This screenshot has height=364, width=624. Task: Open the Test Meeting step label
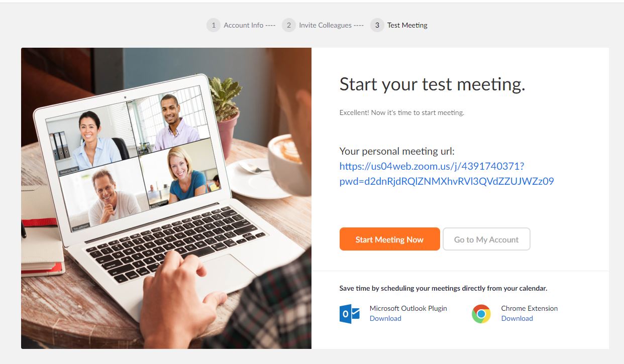(407, 25)
